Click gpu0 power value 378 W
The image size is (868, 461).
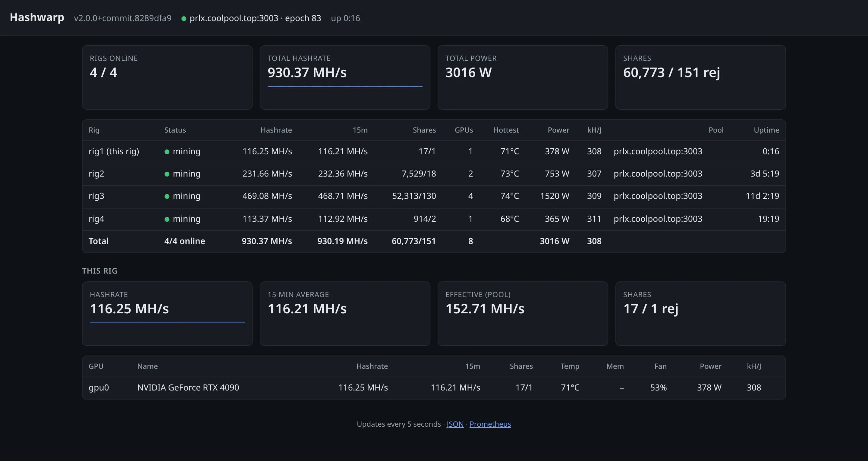[709, 387]
